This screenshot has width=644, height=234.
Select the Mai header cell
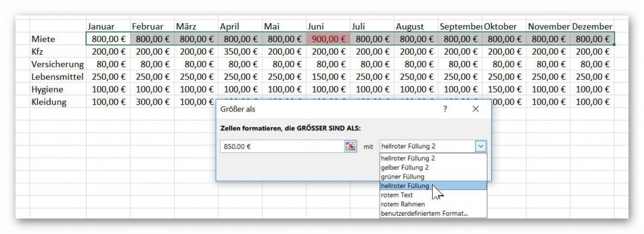tap(284, 26)
